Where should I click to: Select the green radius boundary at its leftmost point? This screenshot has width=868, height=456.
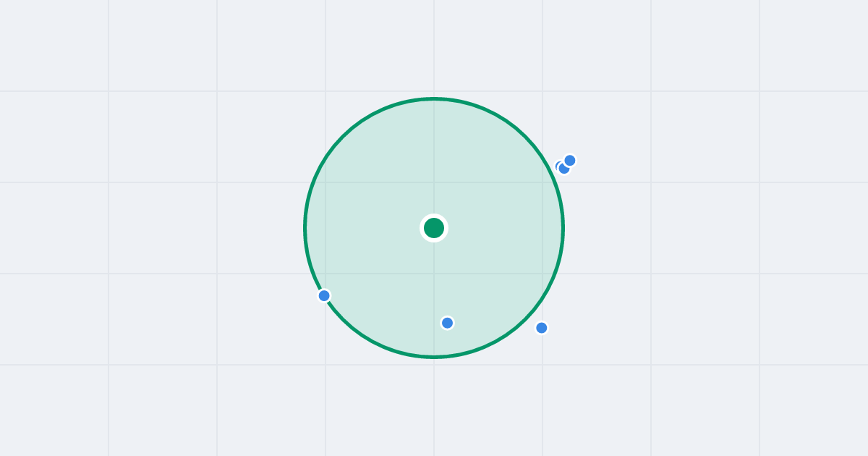tap(305, 228)
